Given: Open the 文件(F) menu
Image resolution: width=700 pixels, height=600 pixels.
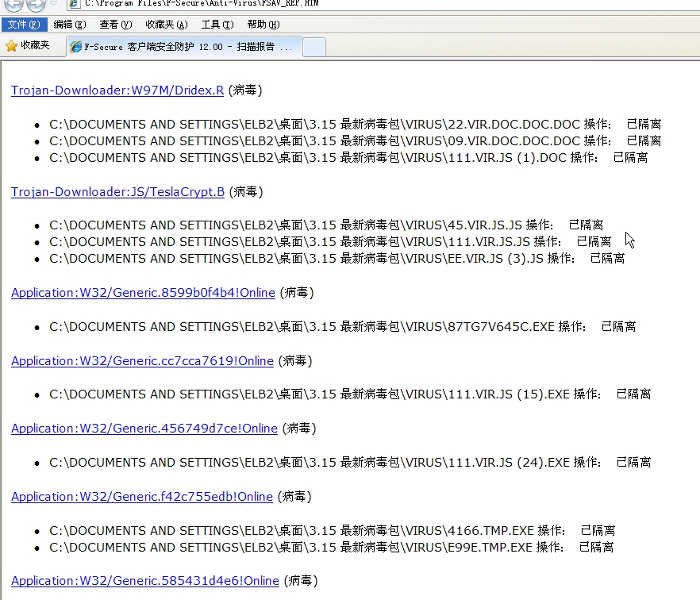Looking at the screenshot, I should (x=23, y=25).
